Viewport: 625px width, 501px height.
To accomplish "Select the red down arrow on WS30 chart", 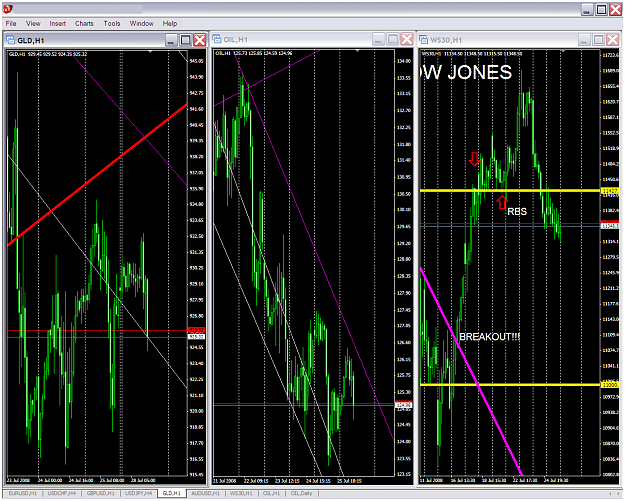I will pyautogui.click(x=474, y=159).
